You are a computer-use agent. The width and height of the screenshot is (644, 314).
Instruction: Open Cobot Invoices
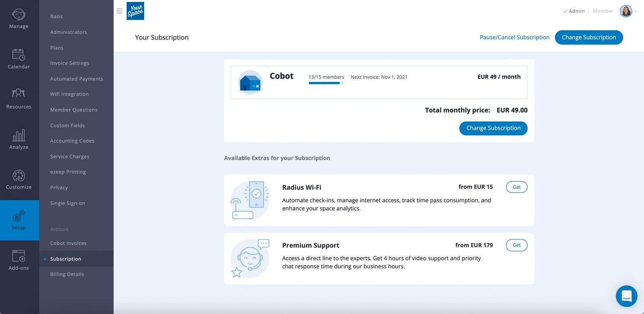(x=68, y=243)
